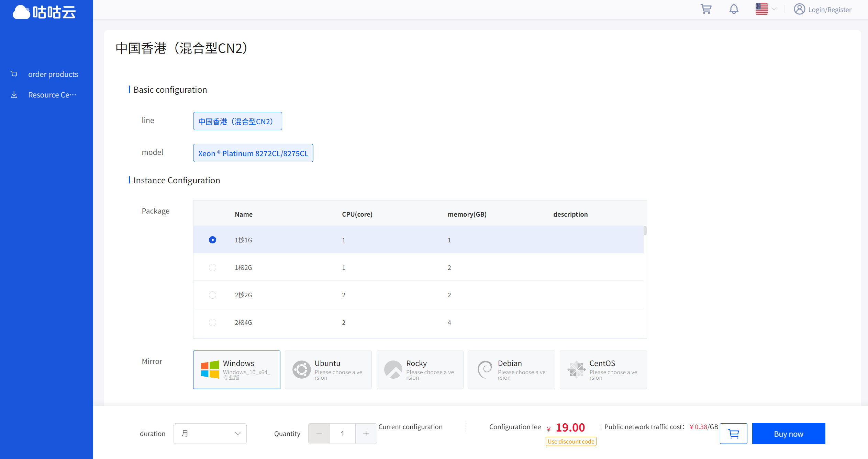
Task: Choose the CentOS mirror option
Action: tap(603, 369)
